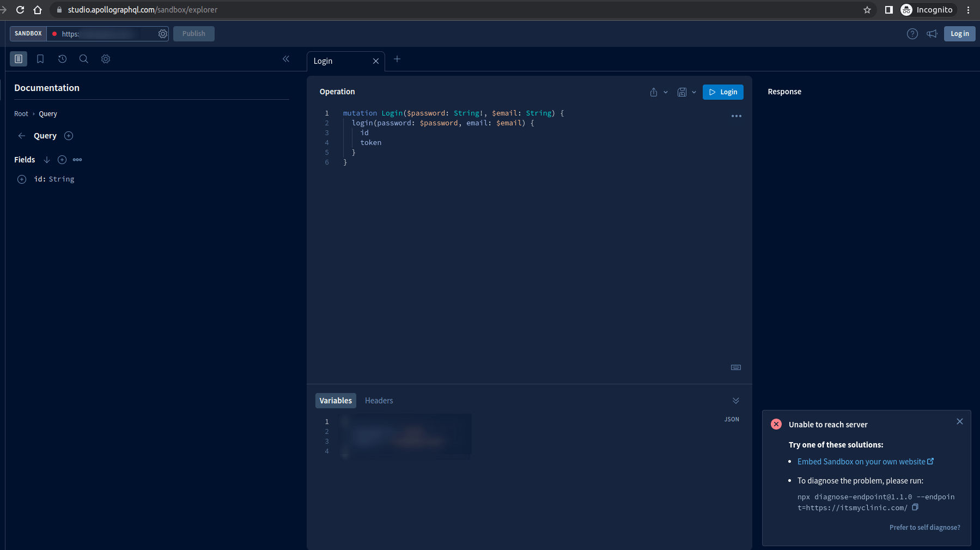Dismiss the Unable to reach server notice

[960, 421]
